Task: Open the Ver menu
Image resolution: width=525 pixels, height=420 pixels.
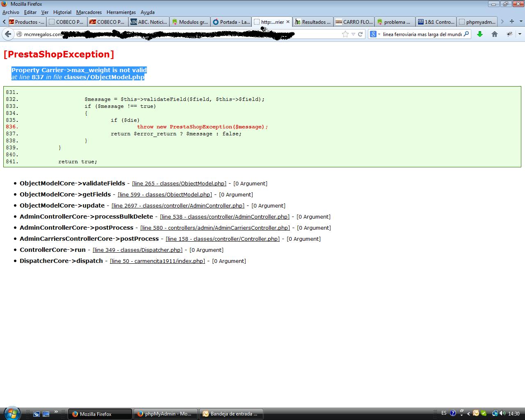Action: 45,12
